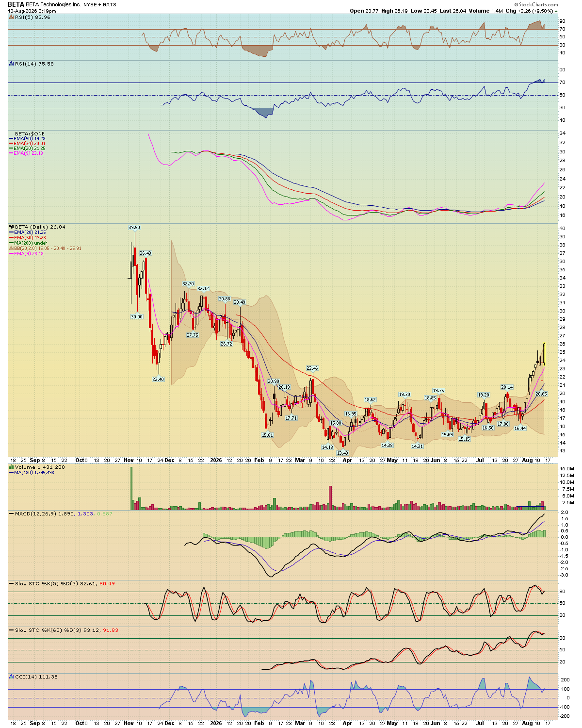
Task: Click the RSI(5) 83.96 label
Action: coord(32,17)
